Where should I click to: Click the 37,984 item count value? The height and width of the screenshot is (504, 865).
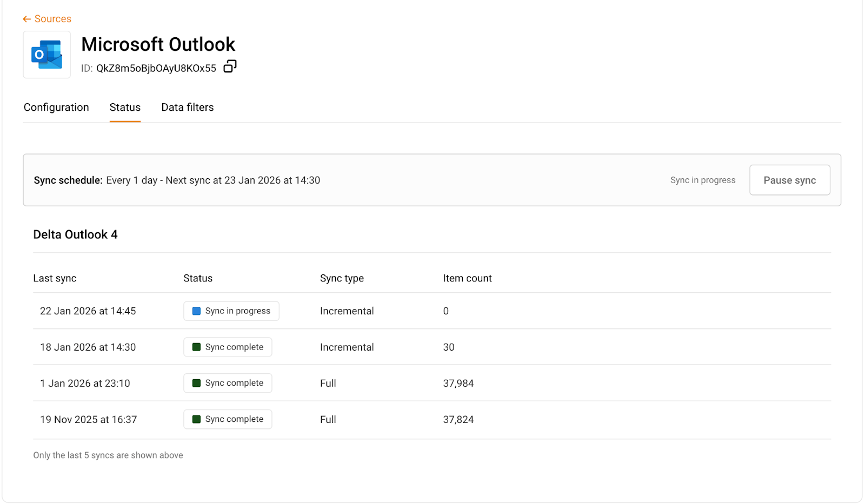point(458,384)
